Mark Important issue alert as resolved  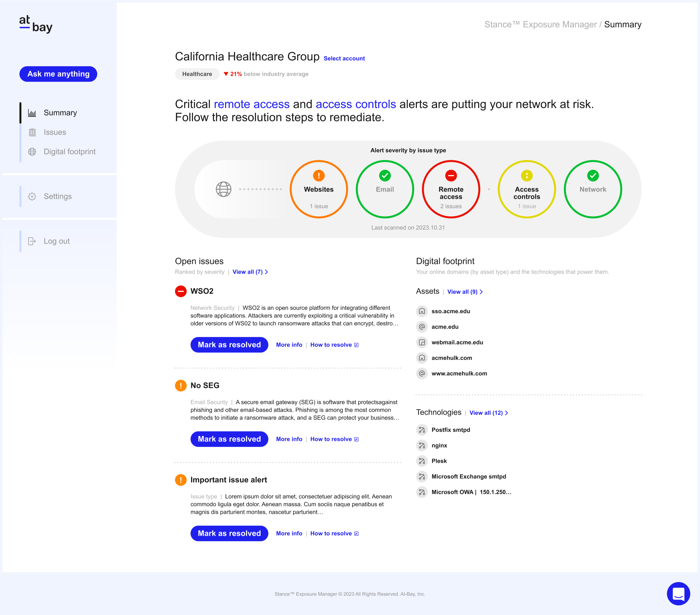pos(229,534)
